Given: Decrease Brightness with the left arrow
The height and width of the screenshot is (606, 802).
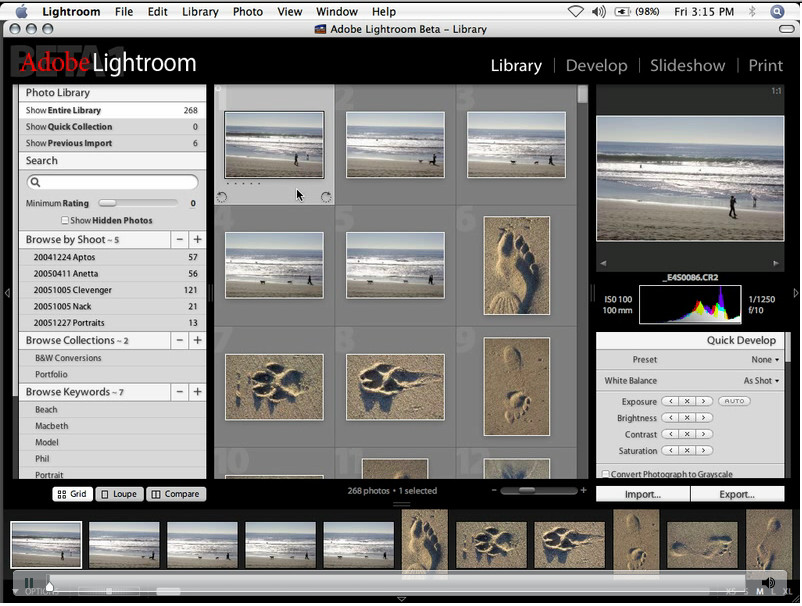Looking at the screenshot, I should [x=671, y=418].
